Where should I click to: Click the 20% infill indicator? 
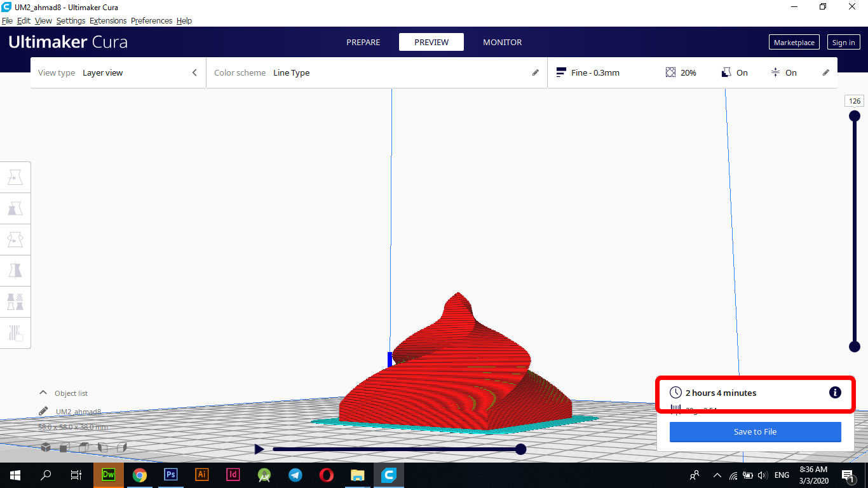point(681,72)
